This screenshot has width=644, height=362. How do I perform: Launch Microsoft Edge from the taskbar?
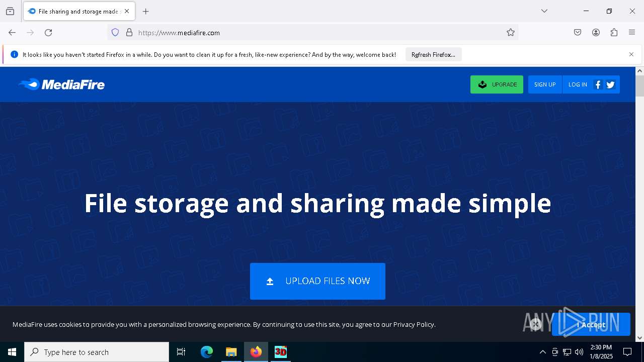pyautogui.click(x=207, y=352)
